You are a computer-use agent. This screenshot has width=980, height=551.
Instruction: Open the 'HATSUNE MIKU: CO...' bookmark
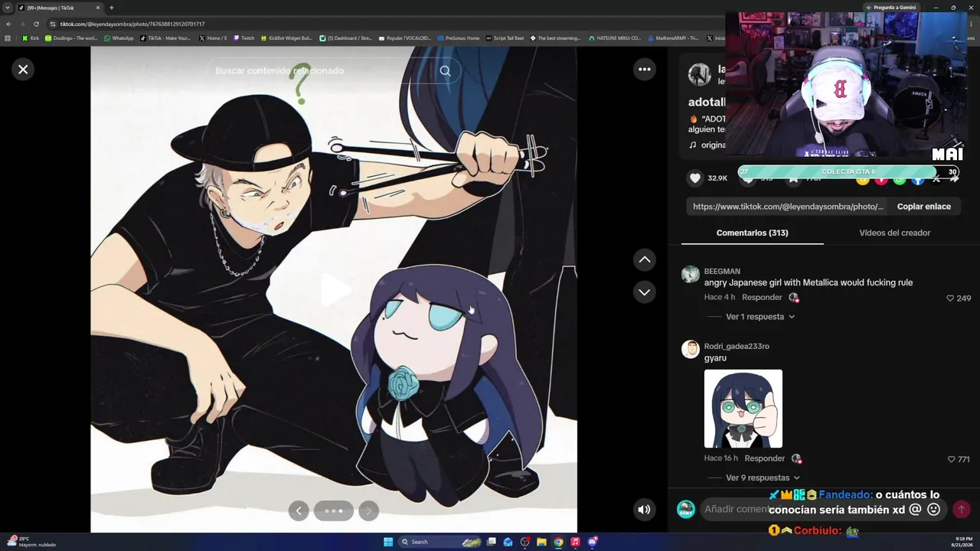[615, 37]
